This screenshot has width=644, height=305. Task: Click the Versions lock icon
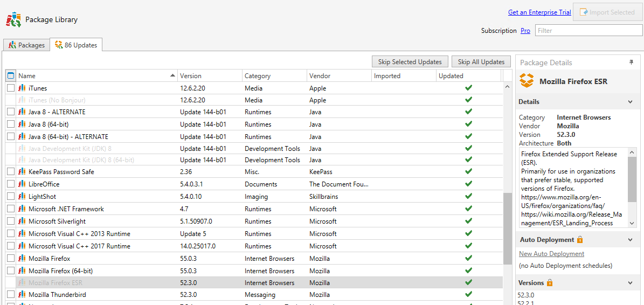point(550,283)
